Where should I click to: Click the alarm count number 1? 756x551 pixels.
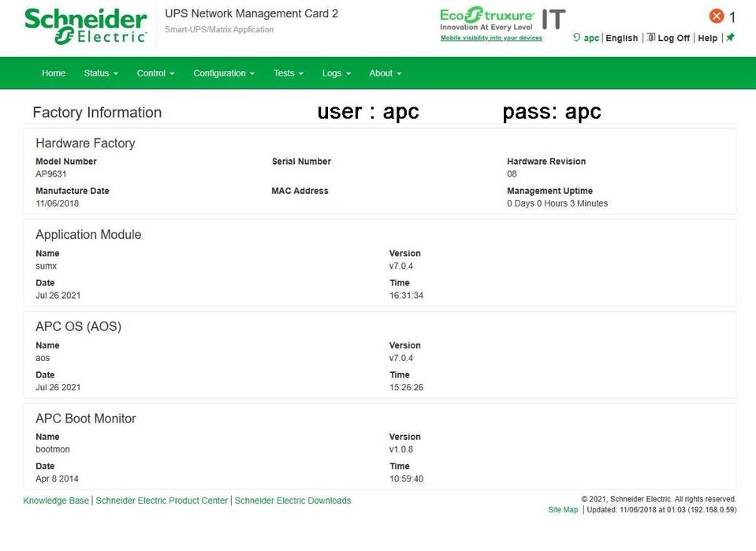pos(732,17)
